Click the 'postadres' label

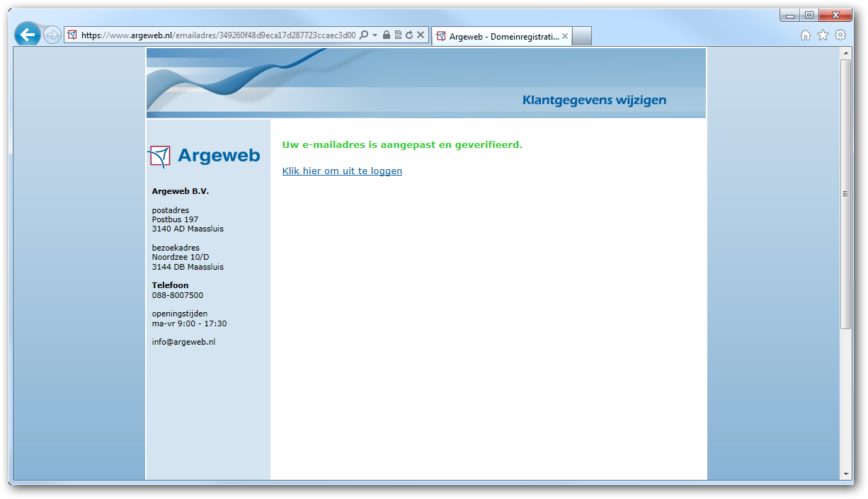pyautogui.click(x=171, y=210)
